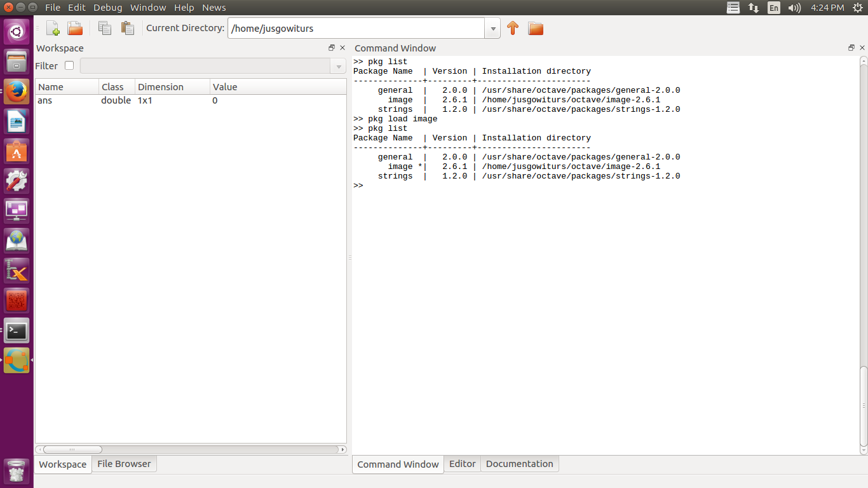Open System Settings from the dock
868x488 pixels.
tap(17, 181)
